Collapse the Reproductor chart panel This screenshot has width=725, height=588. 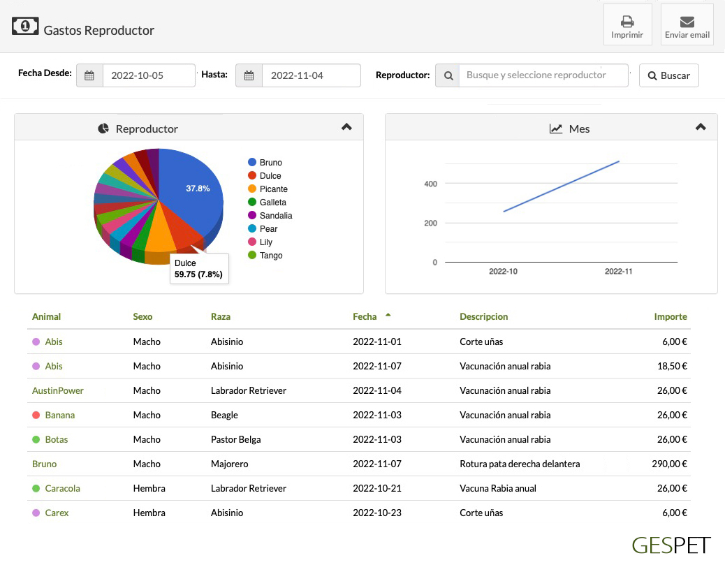(346, 127)
